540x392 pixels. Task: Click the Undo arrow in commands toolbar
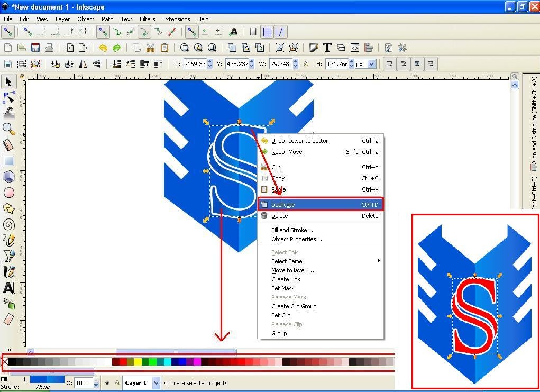(x=103, y=48)
